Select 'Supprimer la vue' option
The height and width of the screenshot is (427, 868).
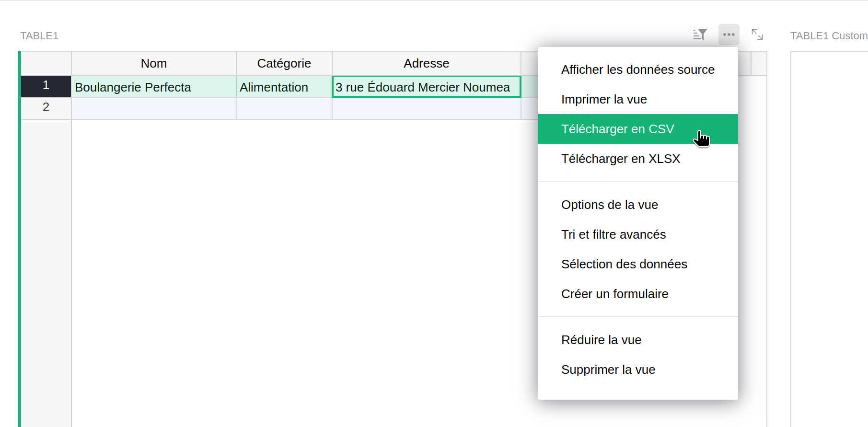click(x=608, y=369)
